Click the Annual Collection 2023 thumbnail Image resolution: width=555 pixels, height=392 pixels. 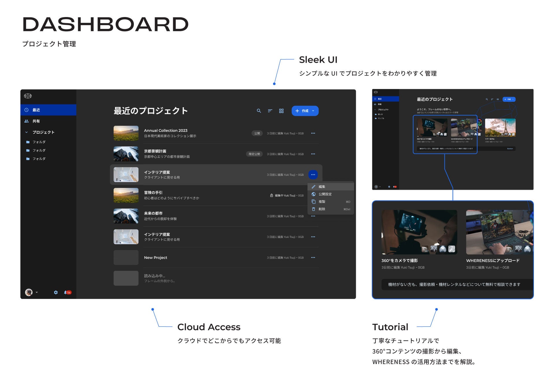pos(126,133)
